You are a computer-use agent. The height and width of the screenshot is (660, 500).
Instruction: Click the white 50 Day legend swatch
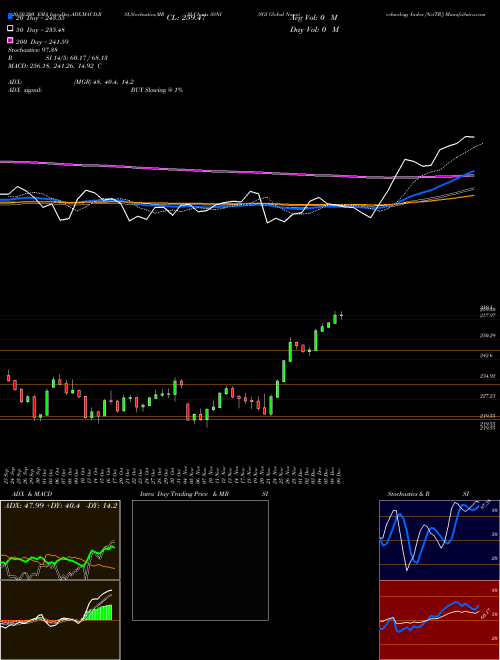pyautogui.click(x=11, y=29)
